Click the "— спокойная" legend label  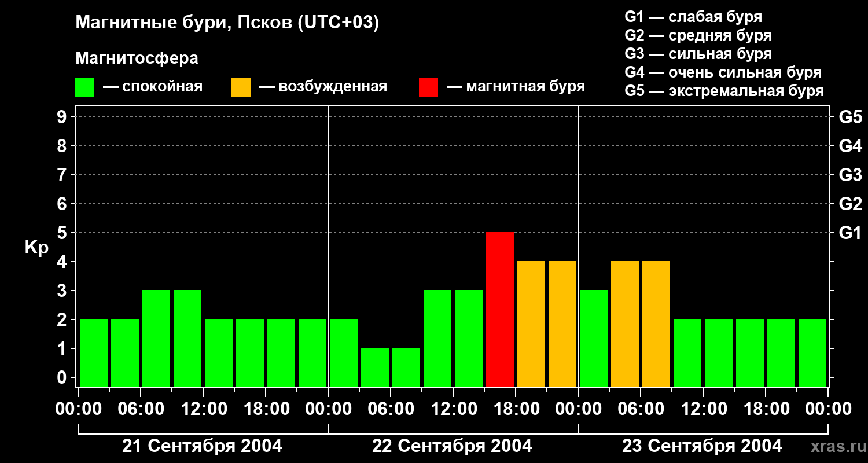(x=153, y=87)
